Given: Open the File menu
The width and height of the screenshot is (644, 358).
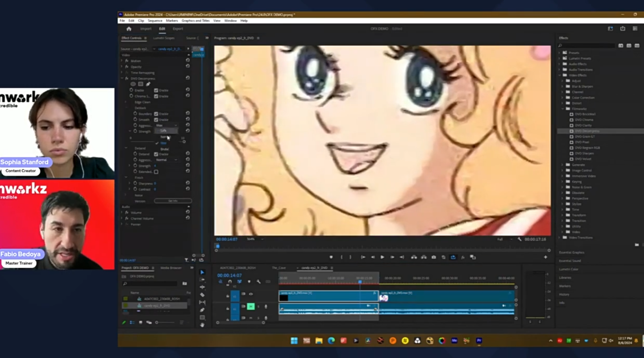Looking at the screenshot, I should 122,21.
